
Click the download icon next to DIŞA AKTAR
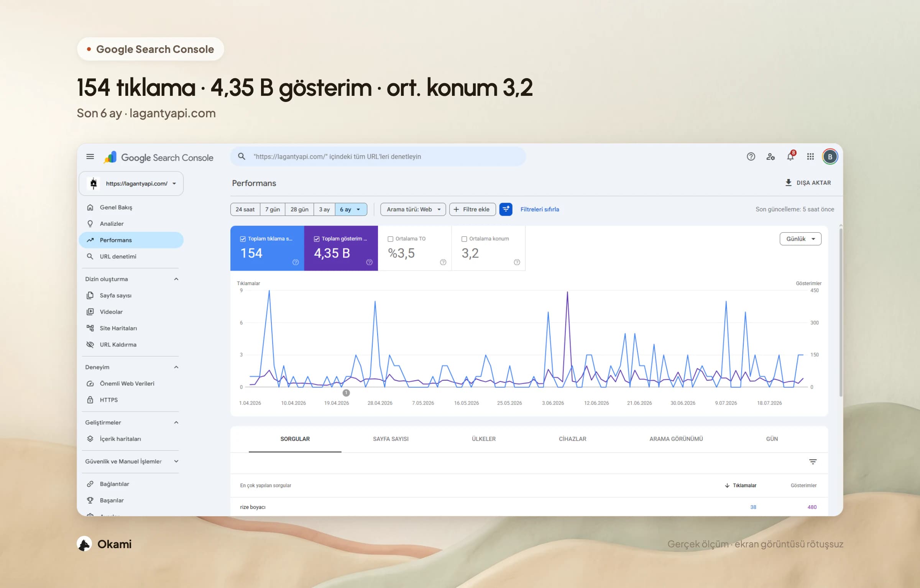[788, 182]
